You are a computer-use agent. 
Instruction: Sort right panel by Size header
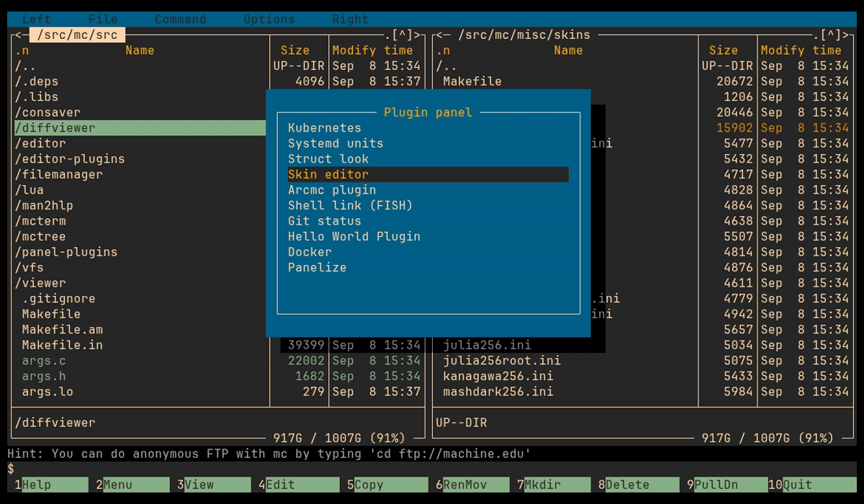coord(724,50)
